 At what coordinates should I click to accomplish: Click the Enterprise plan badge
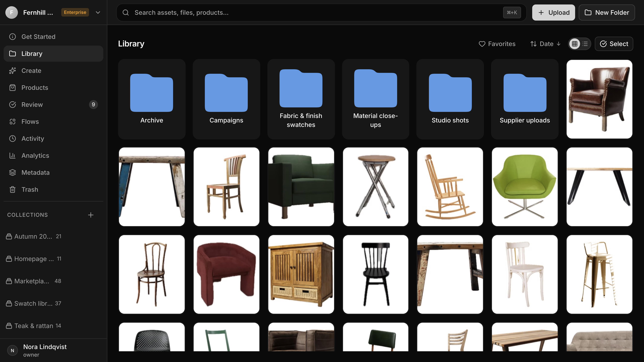[x=75, y=12]
